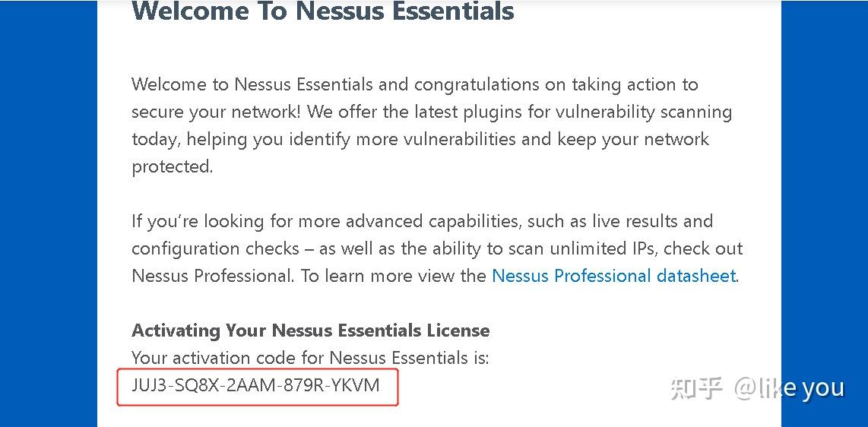
Task: Click the "Your activation code for" line
Action: tap(228, 358)
